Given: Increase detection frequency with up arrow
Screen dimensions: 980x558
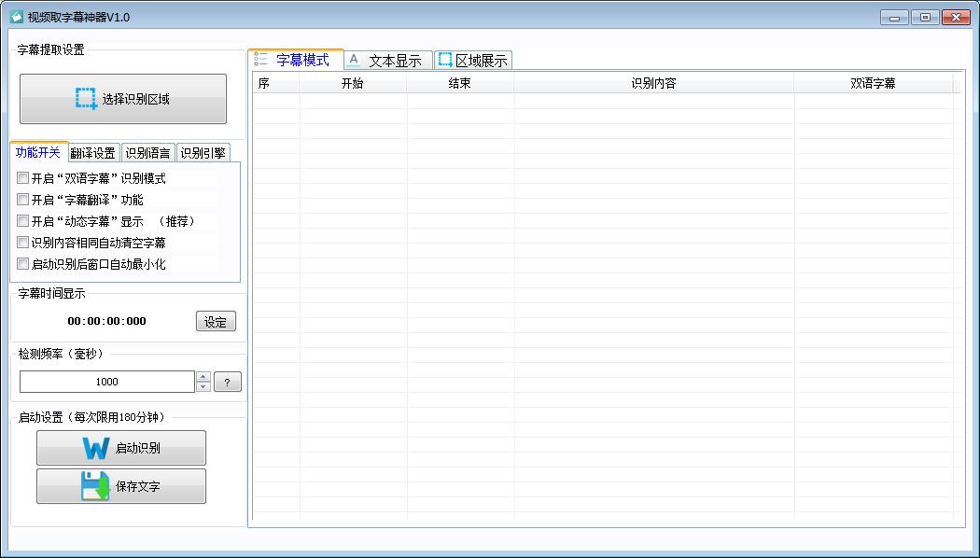Looking at the screenshot, I should click(203, 377).
